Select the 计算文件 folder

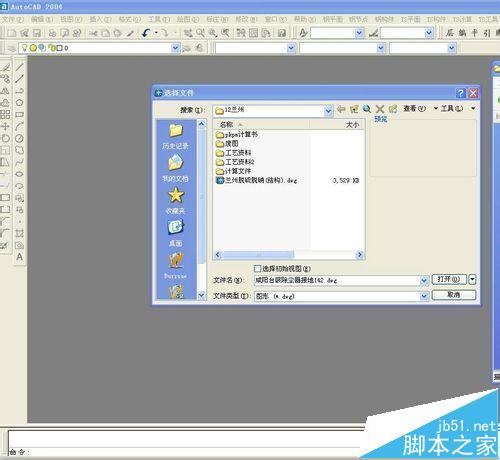click(x=233, y=171)
